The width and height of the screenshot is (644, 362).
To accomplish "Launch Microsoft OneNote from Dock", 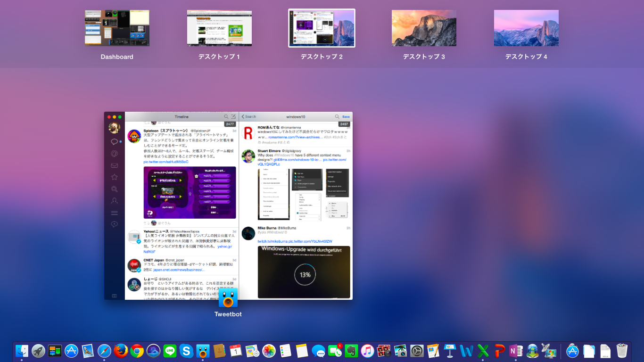I will (516, 351).
